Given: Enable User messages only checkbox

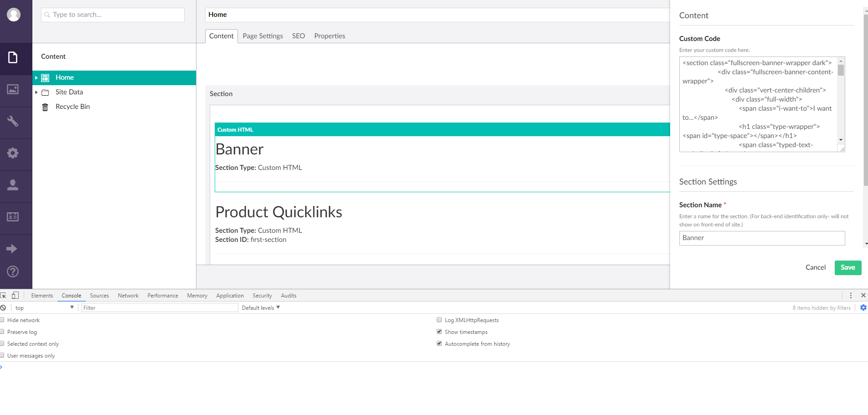Looking at the screenshot, I should tap(2, 355).
